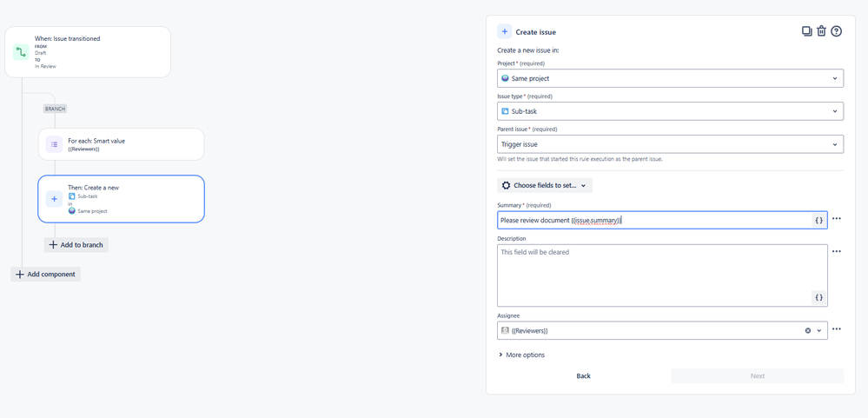
Task: Click Sub-task text in Create a new card
Action: point(88,196)
